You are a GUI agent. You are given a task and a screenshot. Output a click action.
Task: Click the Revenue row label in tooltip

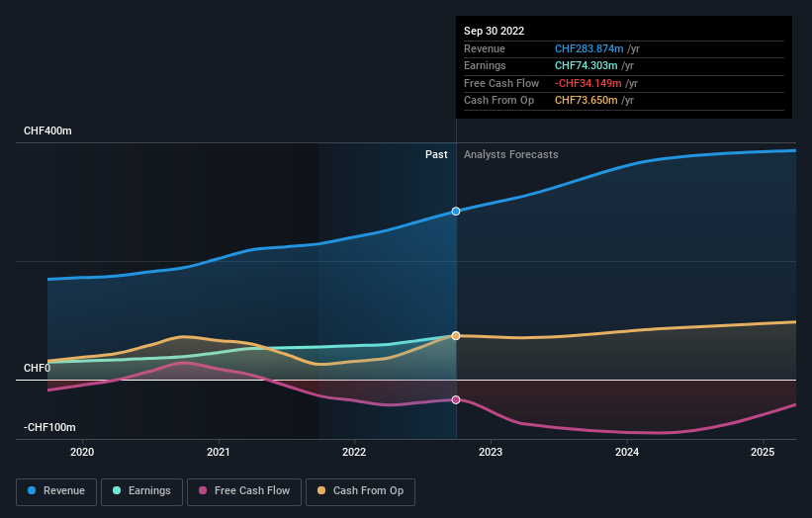[485, 48]
